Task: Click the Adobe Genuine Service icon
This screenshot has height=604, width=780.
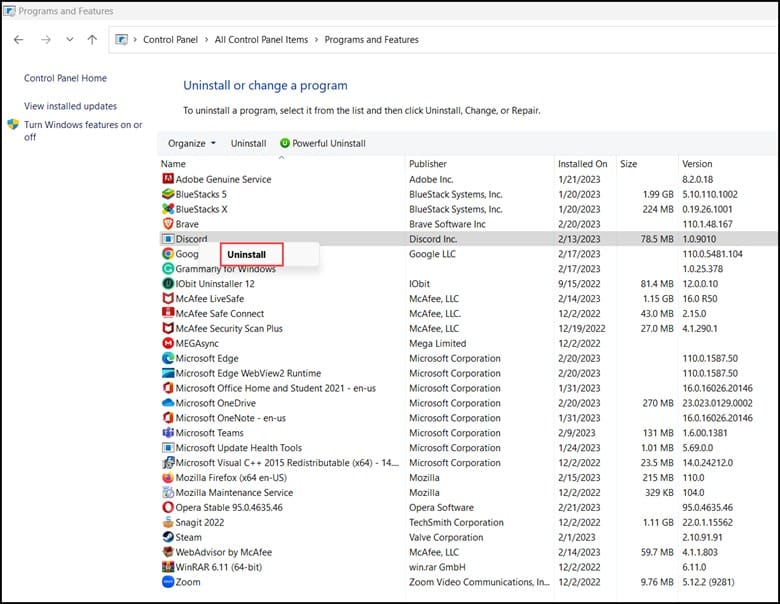Action: click(x=167, y=179)
